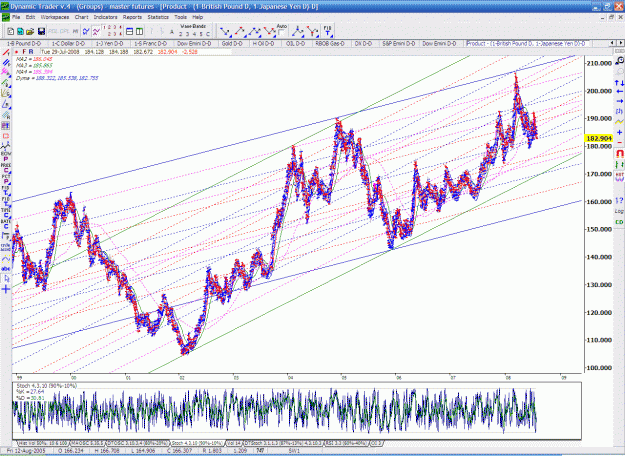Select the red Y-shaped projection tool

click(x=313, y=31)
